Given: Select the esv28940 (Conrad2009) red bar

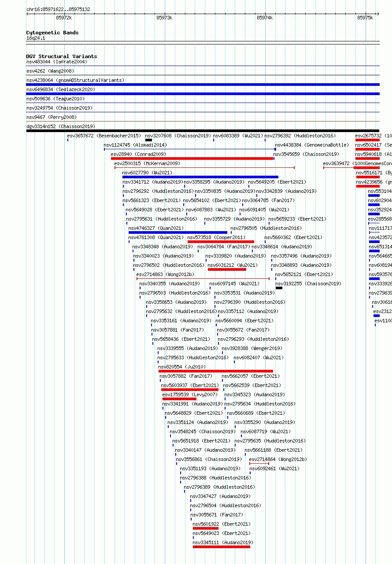Looking at the screenshot, I should coord(192,159).
